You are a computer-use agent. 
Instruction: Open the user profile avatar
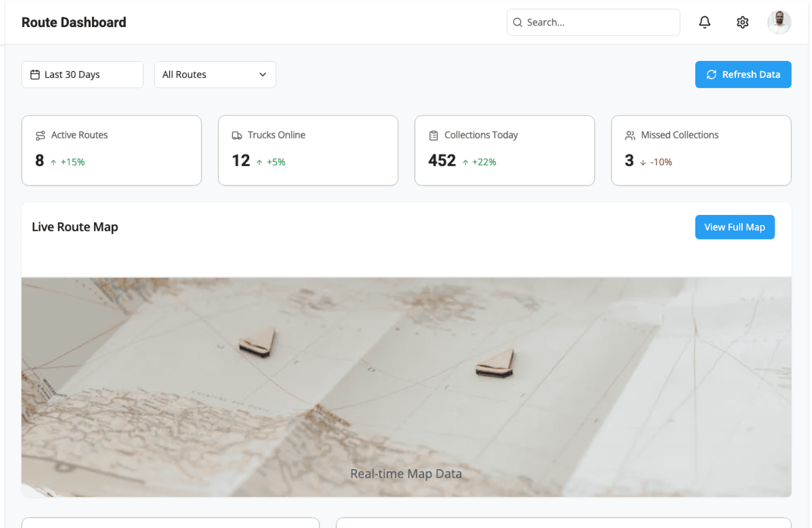779,22
